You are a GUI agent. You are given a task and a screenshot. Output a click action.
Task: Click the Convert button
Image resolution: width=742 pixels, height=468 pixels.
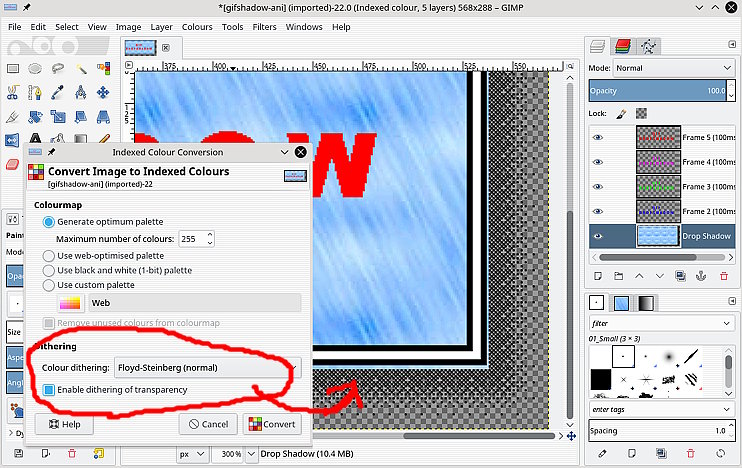[272, 424]
